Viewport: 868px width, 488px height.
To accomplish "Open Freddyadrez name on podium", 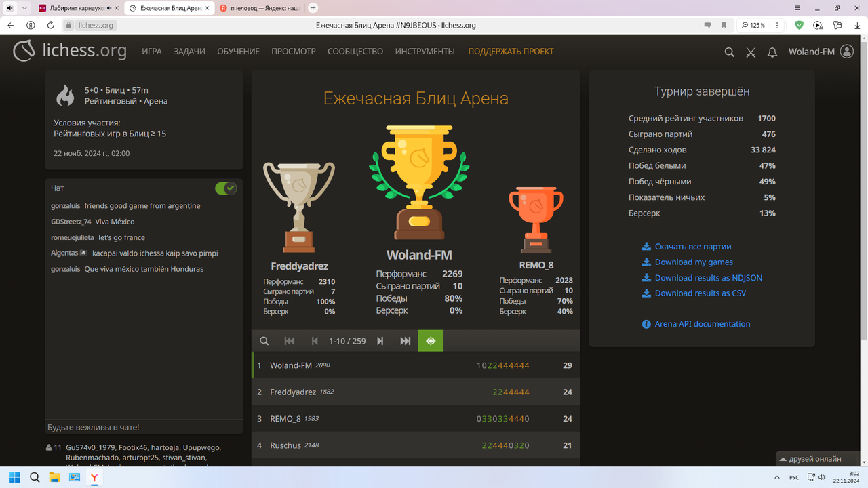I will (x=299, y=266).
